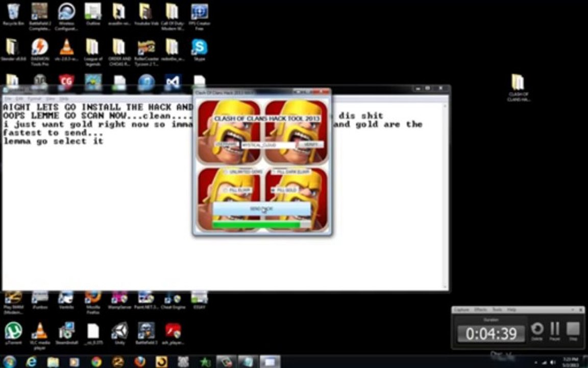Screen dimensions: 588x368
Task: Open Google Chrome from the taskbar
Action: (x=96, y=362)
